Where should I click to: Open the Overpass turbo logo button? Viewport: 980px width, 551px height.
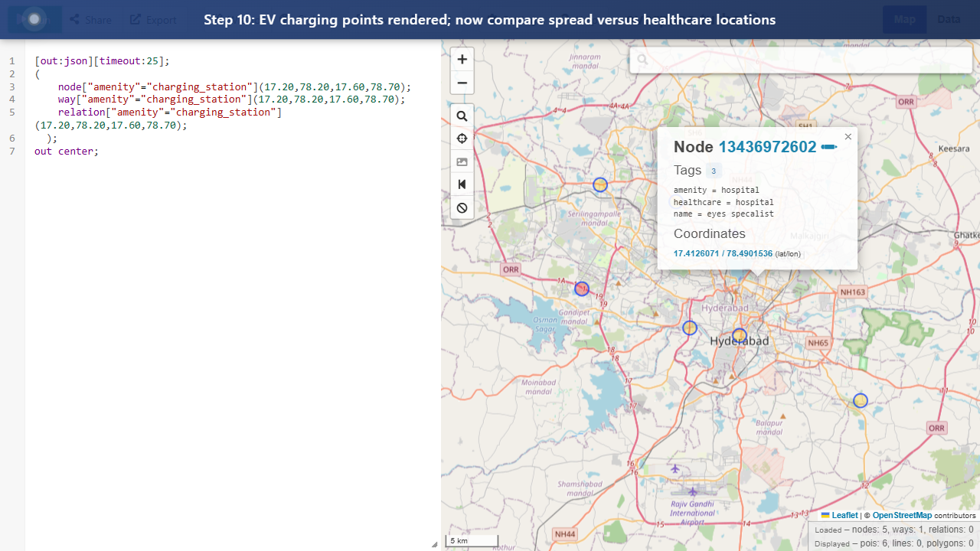pos(34,19)
